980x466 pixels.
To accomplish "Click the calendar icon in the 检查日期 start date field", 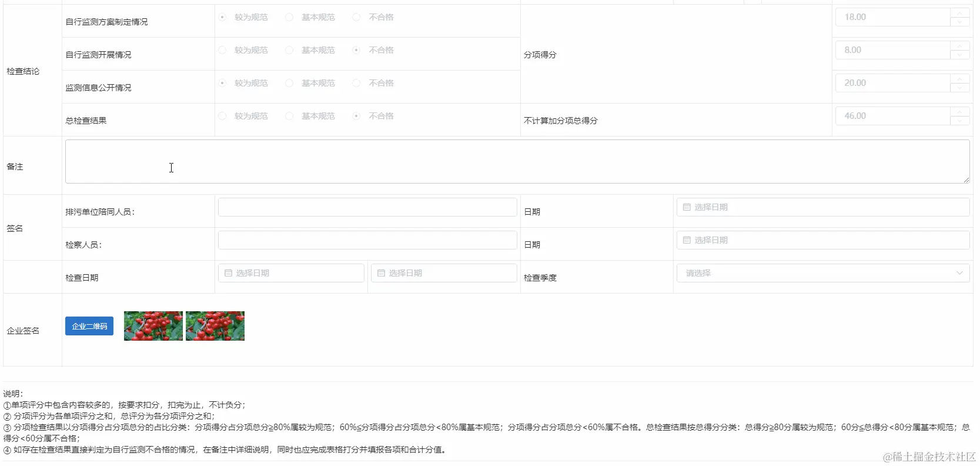I will pyautogui.click(x=228, y=273).
